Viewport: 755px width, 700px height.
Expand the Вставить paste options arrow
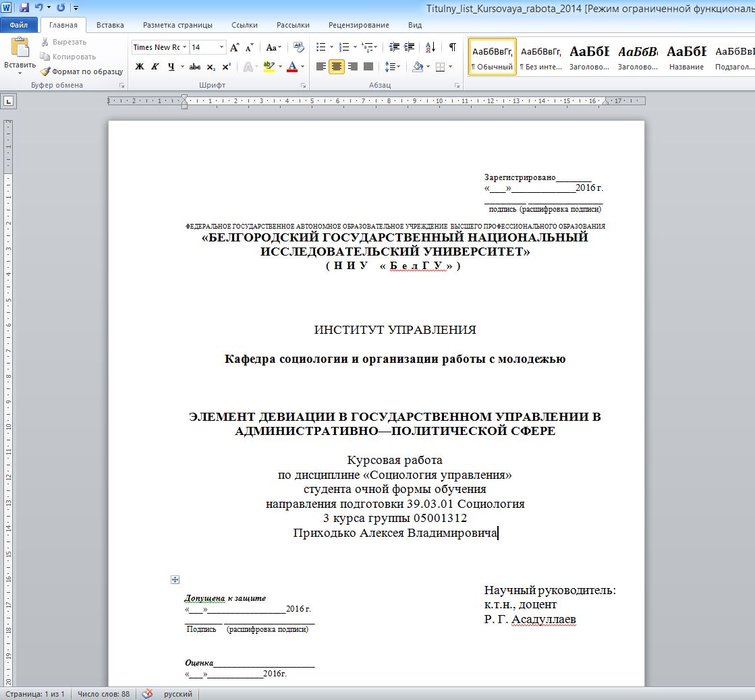[x=20, y=72]
